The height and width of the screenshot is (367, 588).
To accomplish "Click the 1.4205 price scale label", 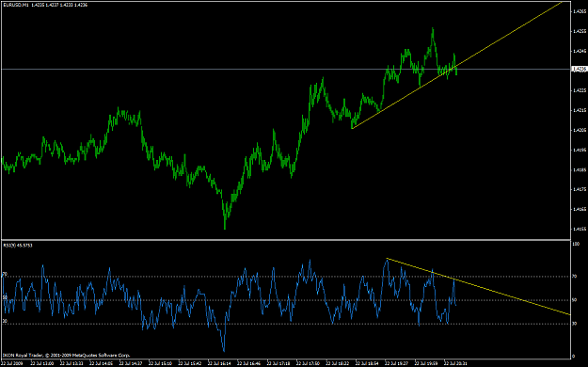I will coord(580,130).
